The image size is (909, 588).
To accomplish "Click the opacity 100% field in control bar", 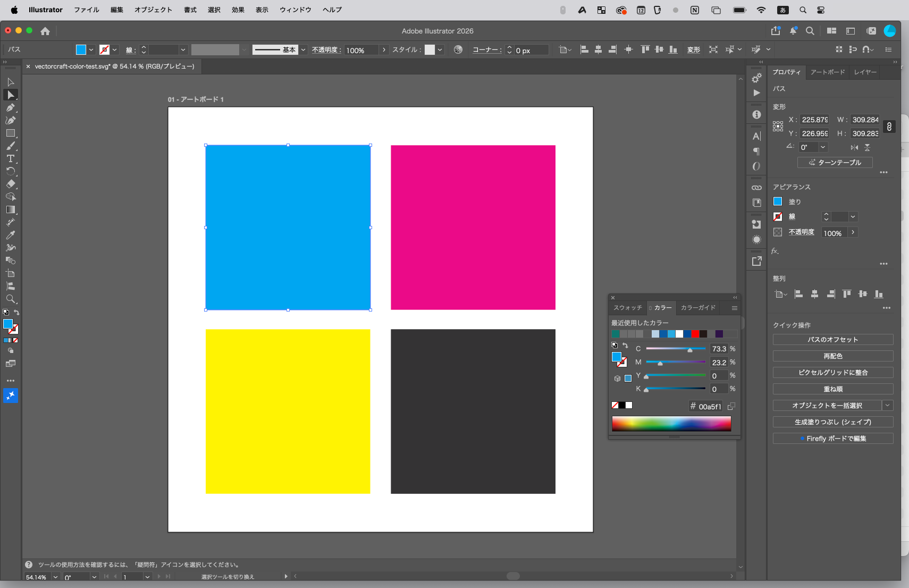I will (x=361, y=49).
